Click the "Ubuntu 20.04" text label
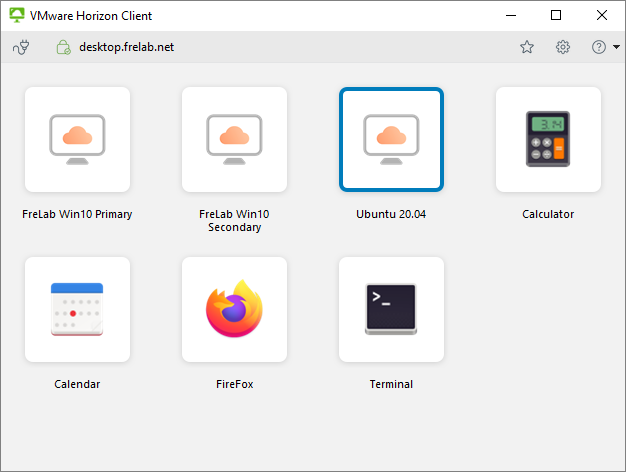 click(391, 214)
